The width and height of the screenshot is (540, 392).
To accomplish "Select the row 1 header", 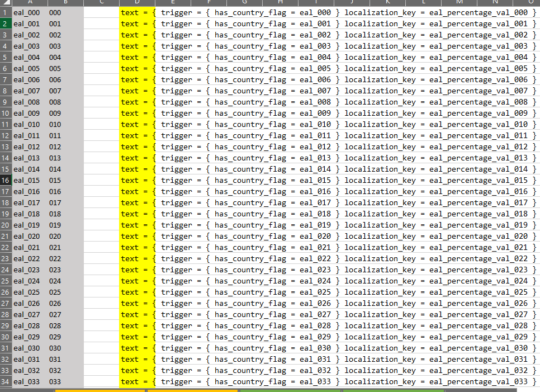I will coord(6,13).
